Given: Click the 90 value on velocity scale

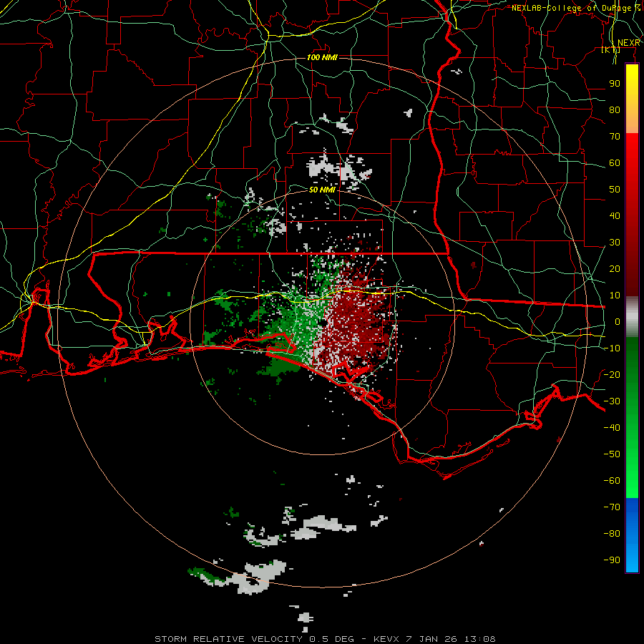Looking at the screenshot, I should [x=615, y=84].
